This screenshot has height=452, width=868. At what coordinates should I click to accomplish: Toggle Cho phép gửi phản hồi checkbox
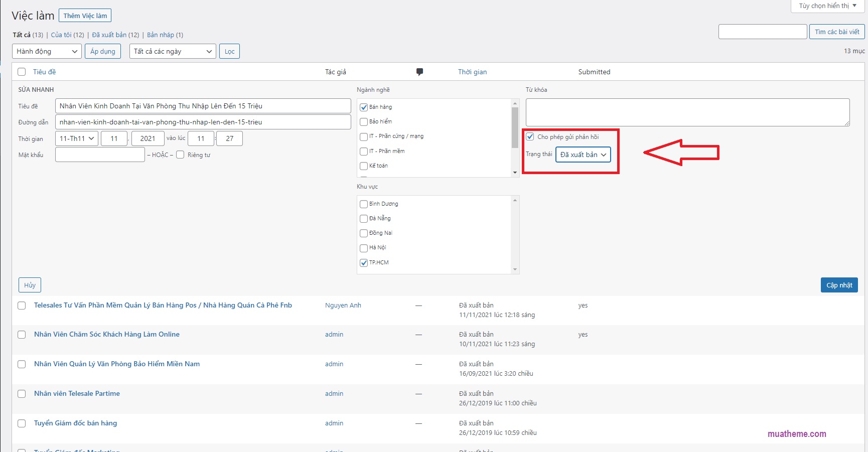pos(530,136)
